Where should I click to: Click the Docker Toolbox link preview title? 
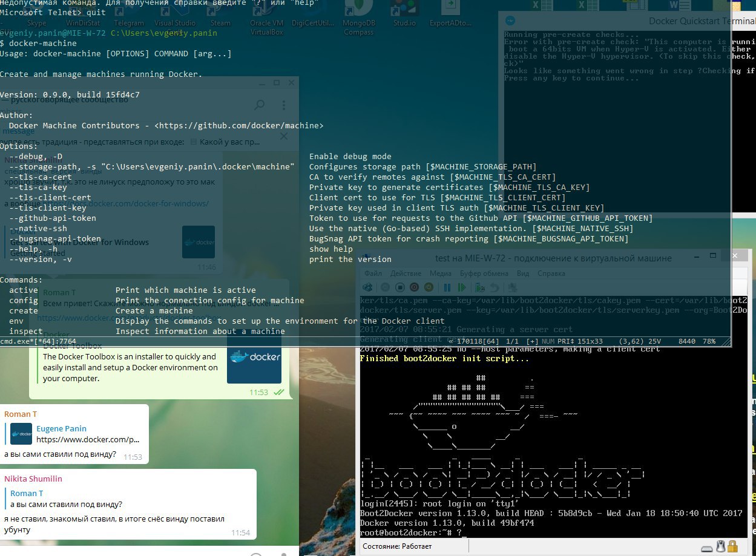coord(73,346)
